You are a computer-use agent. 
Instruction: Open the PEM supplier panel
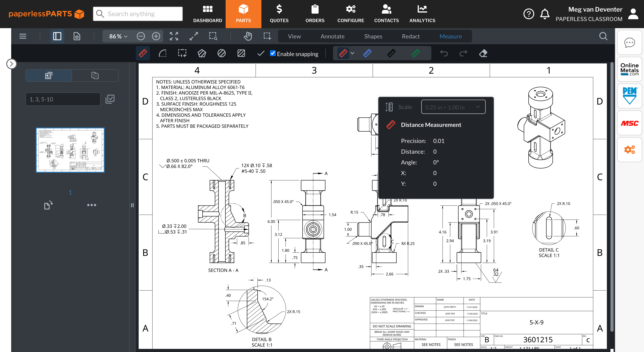(629, 96)
